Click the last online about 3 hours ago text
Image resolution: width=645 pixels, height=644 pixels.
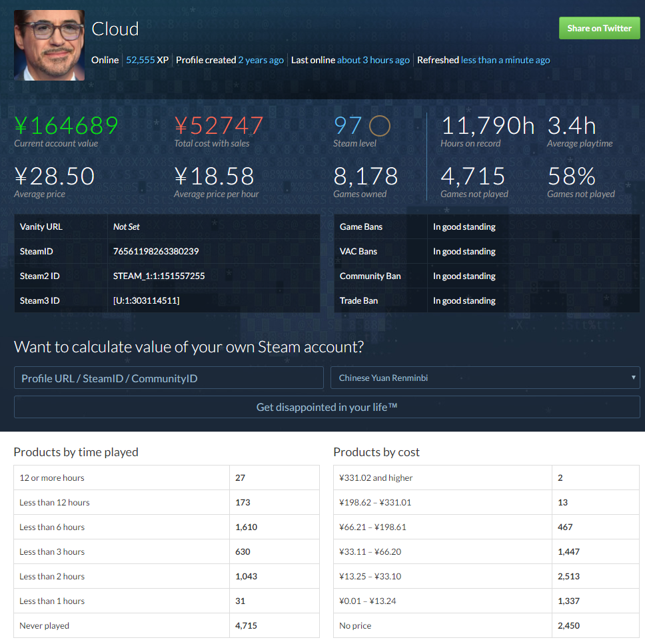point(350,60)
